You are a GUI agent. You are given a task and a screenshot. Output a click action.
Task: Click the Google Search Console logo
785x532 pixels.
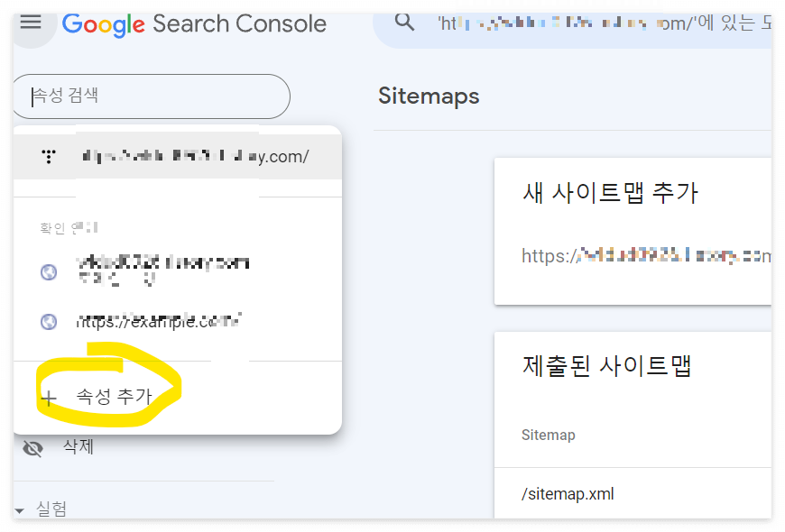tap(194, 24)
